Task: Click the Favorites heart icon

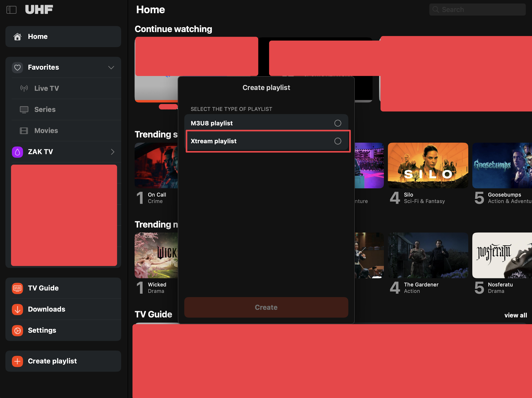Action: (x=17, y=67)
